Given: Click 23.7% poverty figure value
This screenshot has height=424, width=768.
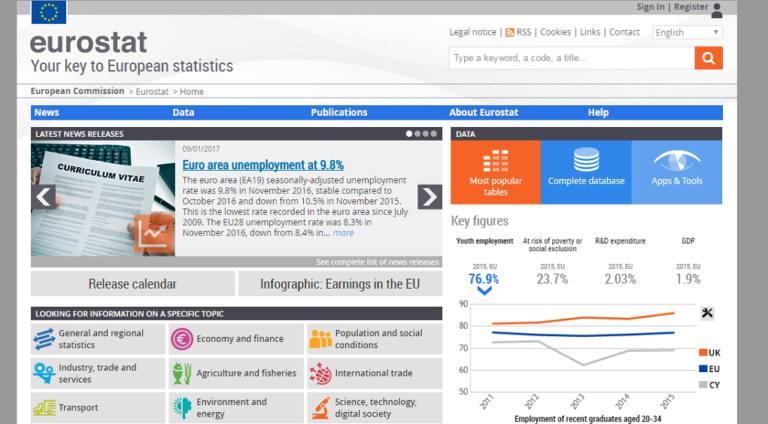Looking at the screenshot, I should click(x=552, y=279).
